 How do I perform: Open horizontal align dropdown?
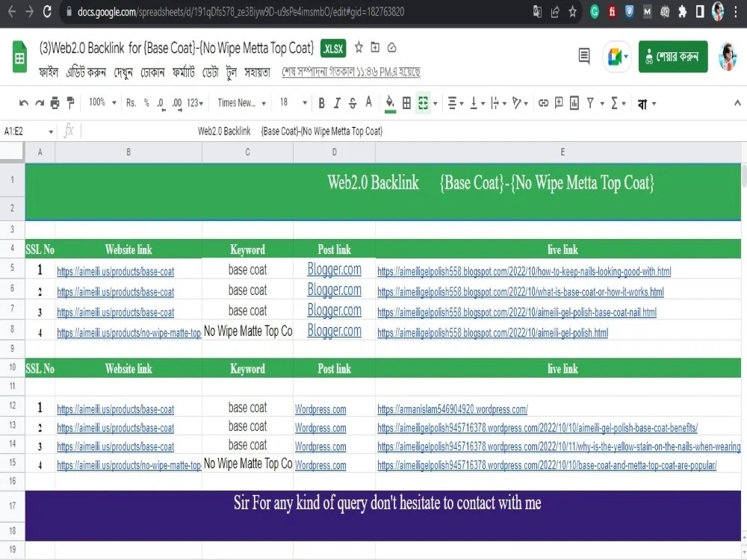456,103
